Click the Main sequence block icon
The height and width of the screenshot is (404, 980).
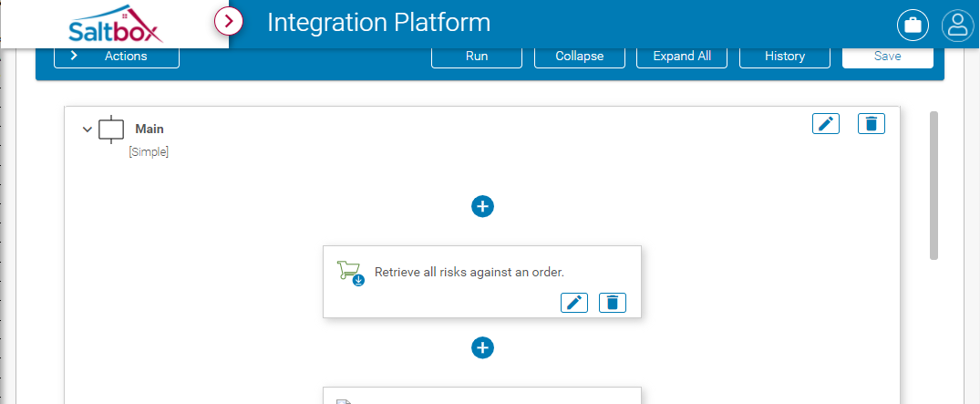point(111,129)
